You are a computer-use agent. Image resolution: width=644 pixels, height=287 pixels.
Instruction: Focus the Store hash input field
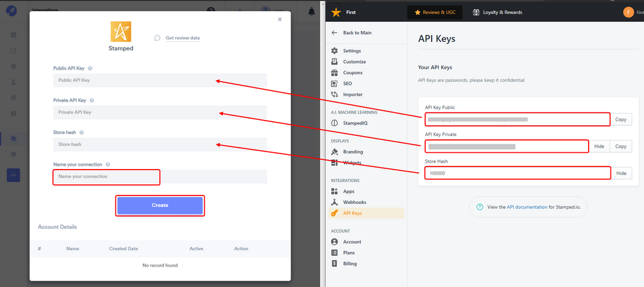[160, 144]
